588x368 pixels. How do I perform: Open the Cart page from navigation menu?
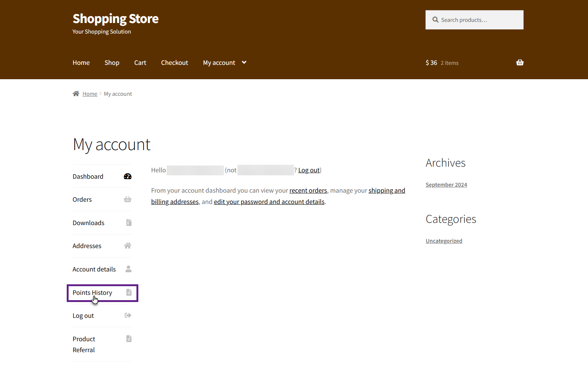click(x=140, y=63)
